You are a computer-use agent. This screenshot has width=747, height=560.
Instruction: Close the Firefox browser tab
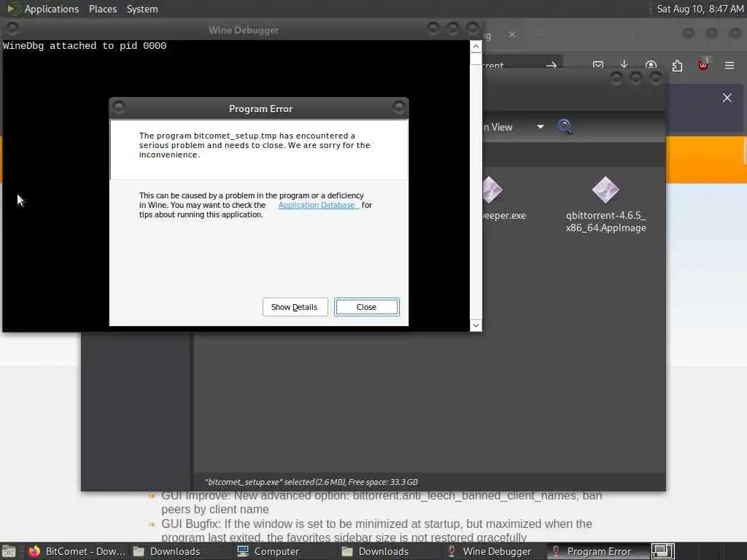(512, 34)
